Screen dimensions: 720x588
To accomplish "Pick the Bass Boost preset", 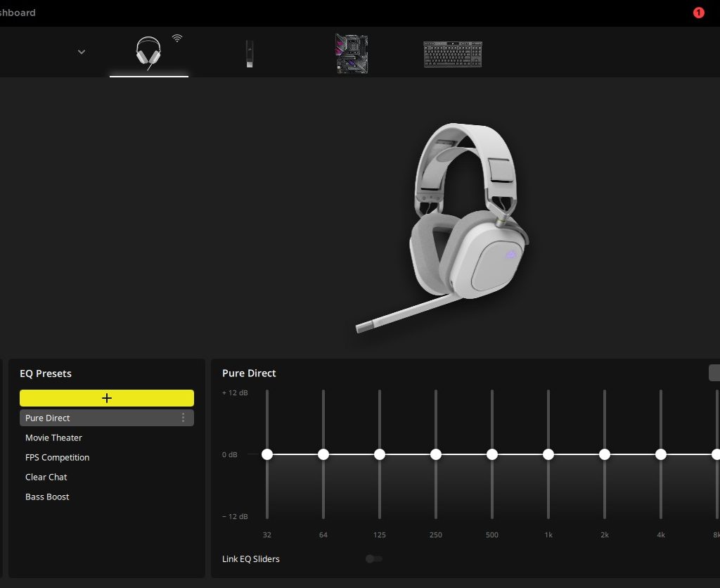I will click(47, 497).
